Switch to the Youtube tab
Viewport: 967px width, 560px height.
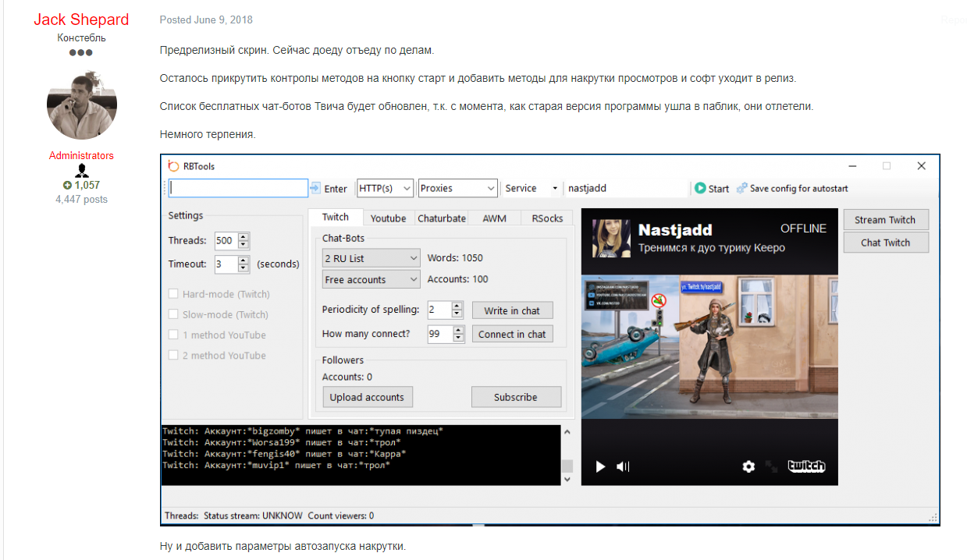pyautogui.click(x=388, y=218)
